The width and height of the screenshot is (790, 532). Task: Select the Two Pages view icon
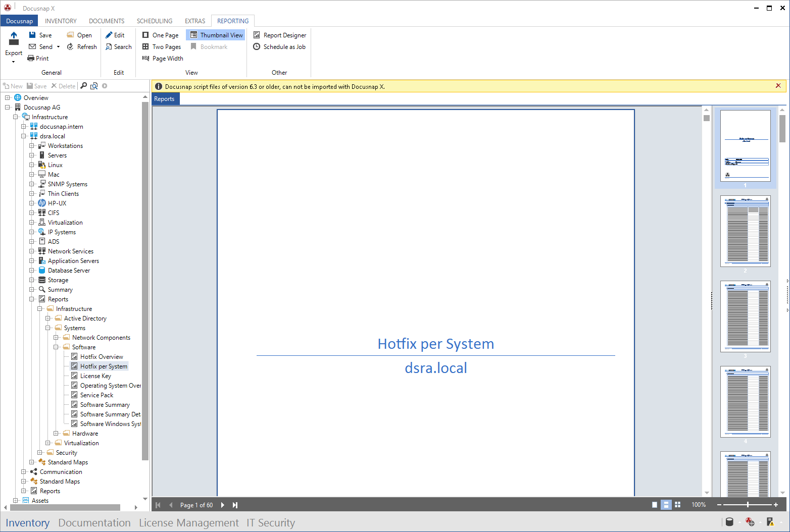145,46
